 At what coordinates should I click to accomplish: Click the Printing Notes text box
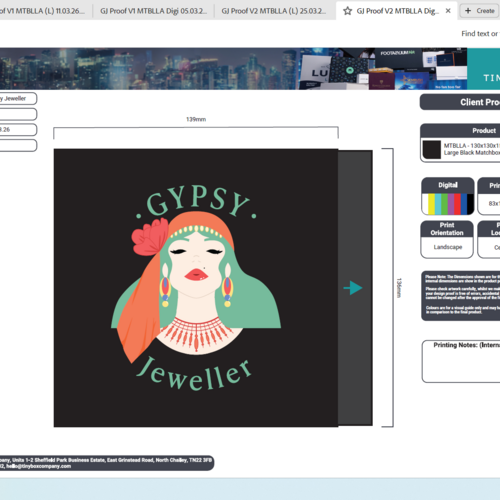point(461,361)
